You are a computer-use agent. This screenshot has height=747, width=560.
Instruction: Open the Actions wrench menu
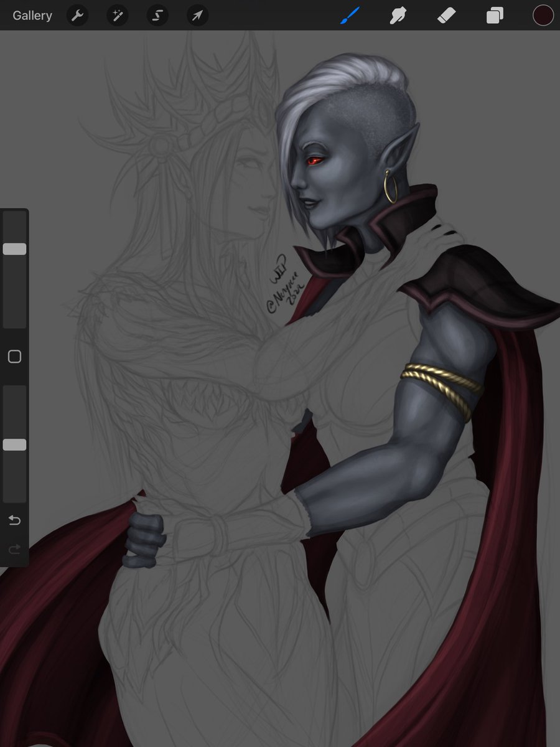pyautogui.click(x=78, y=16)
